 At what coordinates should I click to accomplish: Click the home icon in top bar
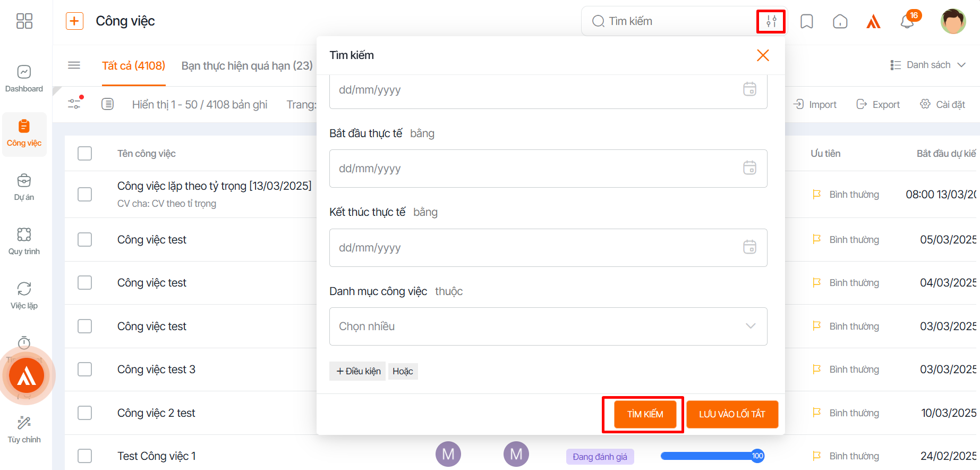(x=840, y=21)
